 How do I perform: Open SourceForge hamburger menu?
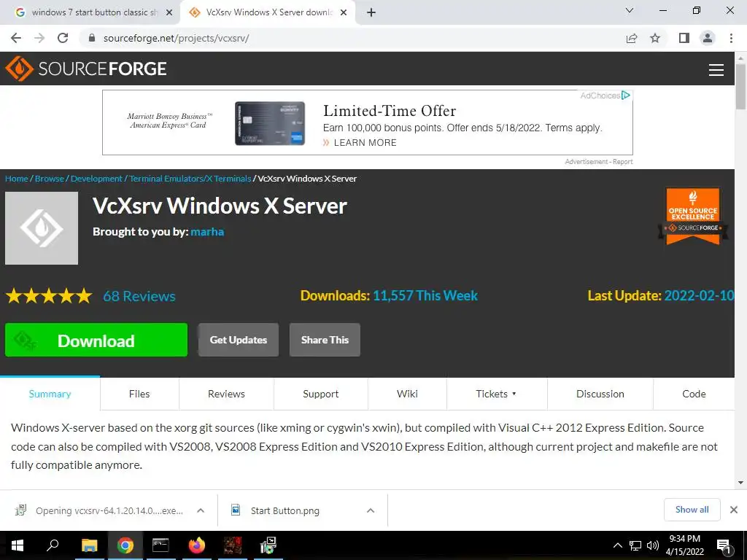click(x=716, y=70)
